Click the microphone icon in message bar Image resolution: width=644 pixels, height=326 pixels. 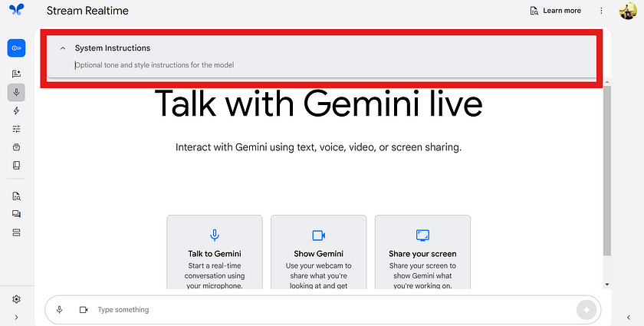pos(60,310)
